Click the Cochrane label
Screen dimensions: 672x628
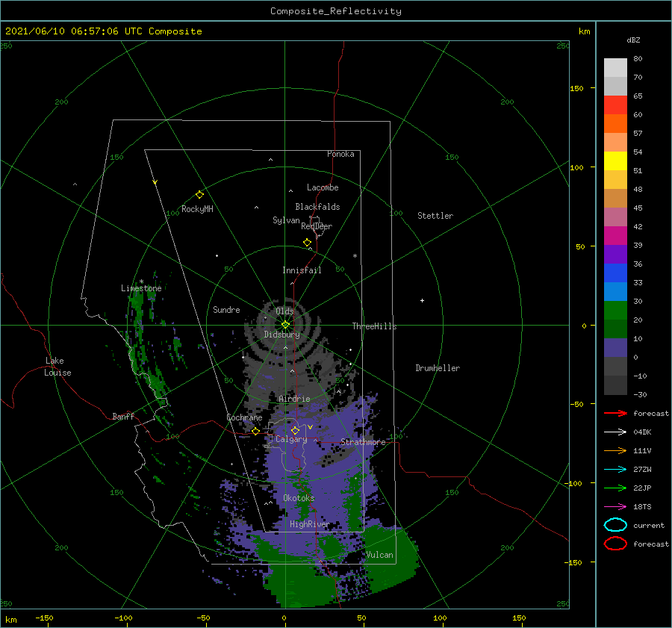coord(244,417)
